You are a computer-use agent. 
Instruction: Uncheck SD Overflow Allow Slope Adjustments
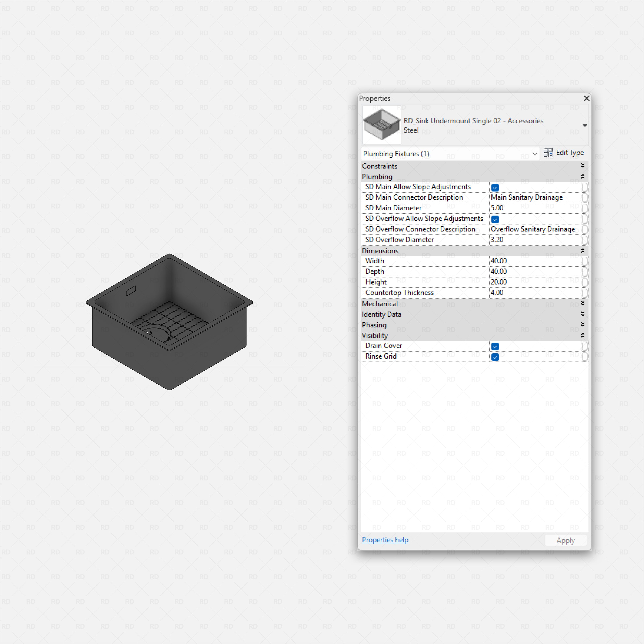click(x=495, y=219)
